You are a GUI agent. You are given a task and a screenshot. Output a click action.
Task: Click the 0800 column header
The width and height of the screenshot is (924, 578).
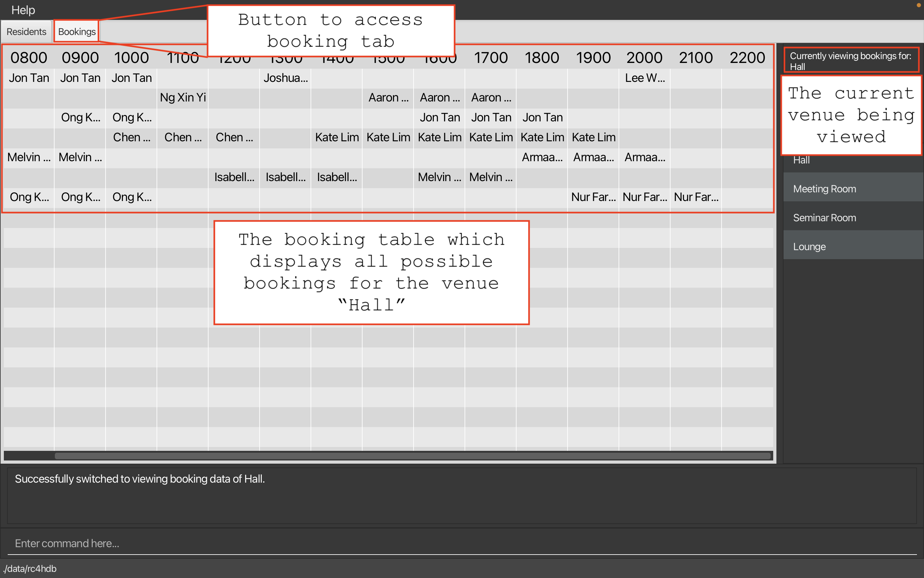(x=29, y=58)
